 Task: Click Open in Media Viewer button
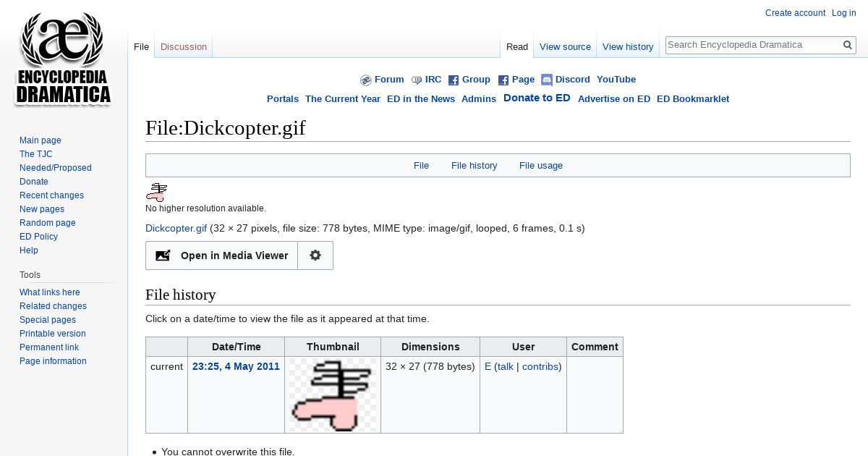pyautogui.click(x=221, y=256)
